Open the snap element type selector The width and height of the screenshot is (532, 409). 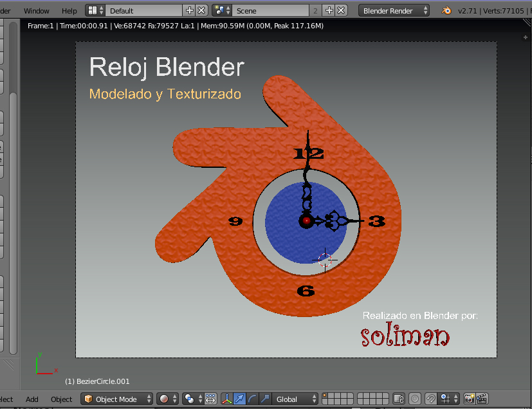(x=448, y=399)
